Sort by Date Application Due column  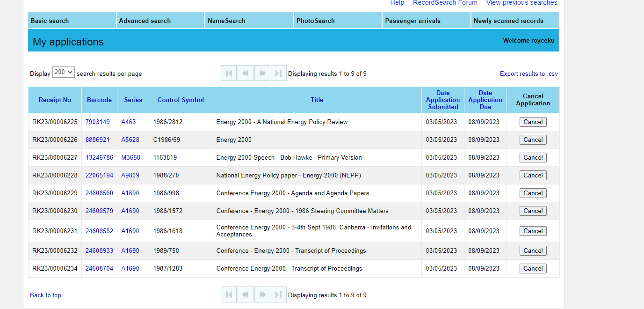pos(485,100)
